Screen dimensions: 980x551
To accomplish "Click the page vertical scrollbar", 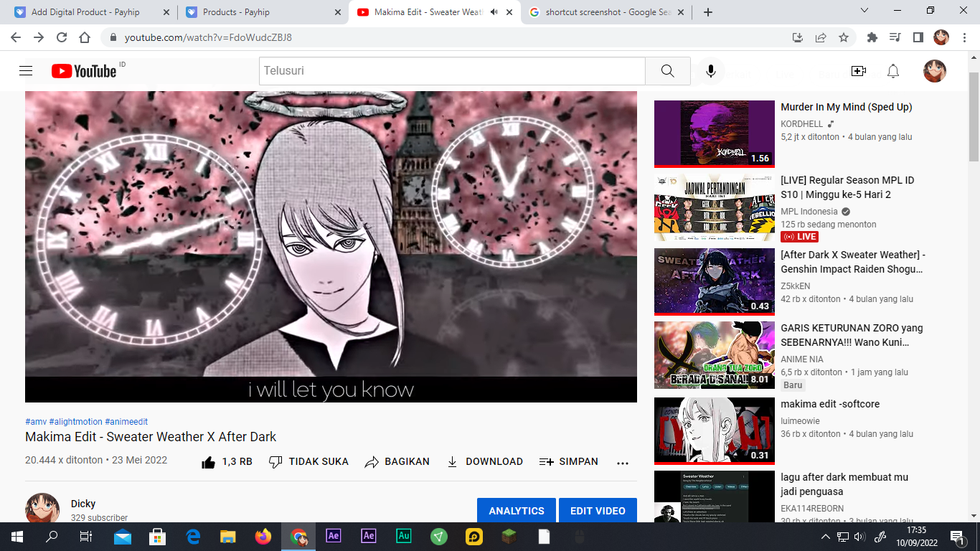I will coord(974,116).
